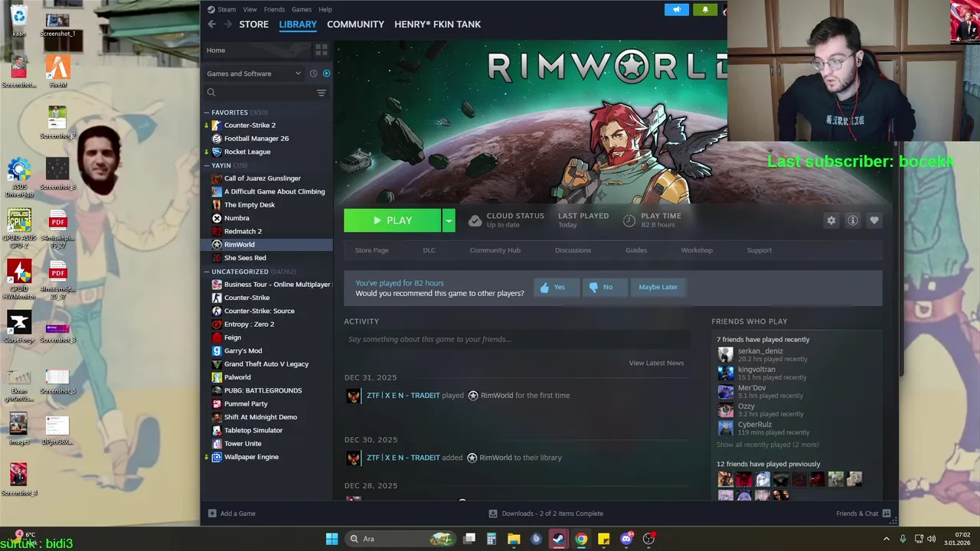
Task: Open the RimWorld DLC tab
Action: click(429, 250)
